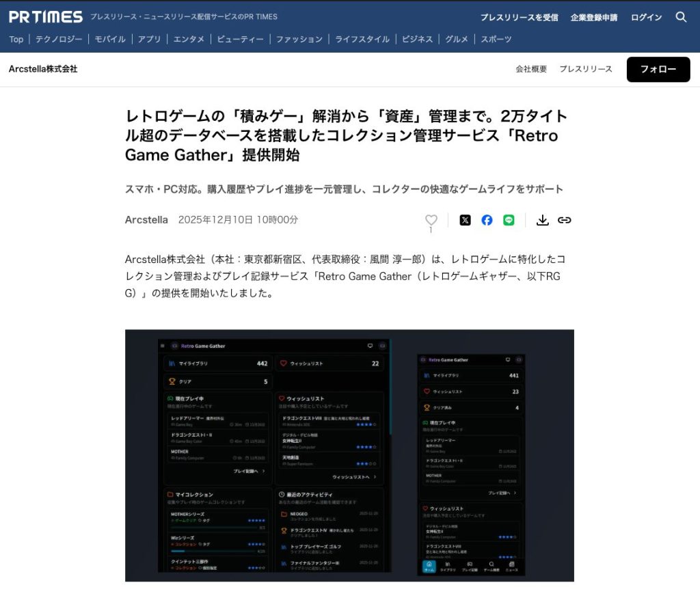Copy the article link icon
This screenshot has width=700, height=589.
point(564,220)
